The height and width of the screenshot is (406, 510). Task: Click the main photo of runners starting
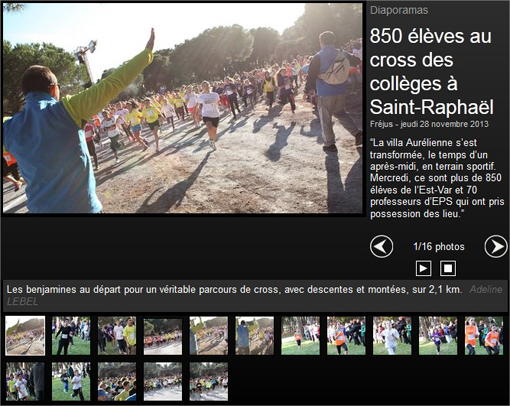pos(183,108)
